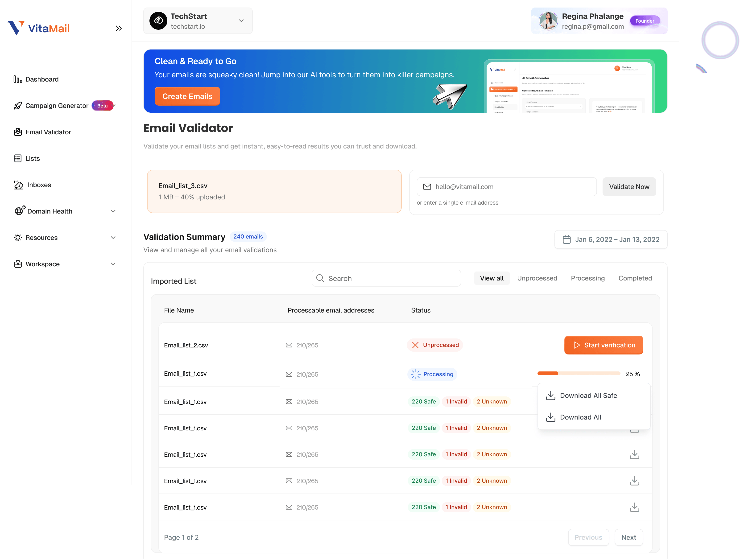Open Dashboard from sidebar icon

point(18,79)
